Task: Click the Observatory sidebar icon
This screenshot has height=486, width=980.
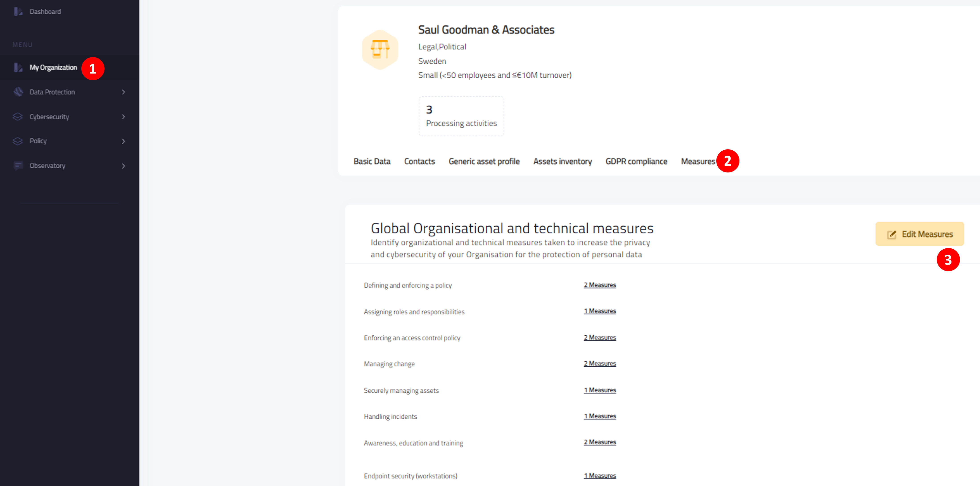Action: coord(18,166)
